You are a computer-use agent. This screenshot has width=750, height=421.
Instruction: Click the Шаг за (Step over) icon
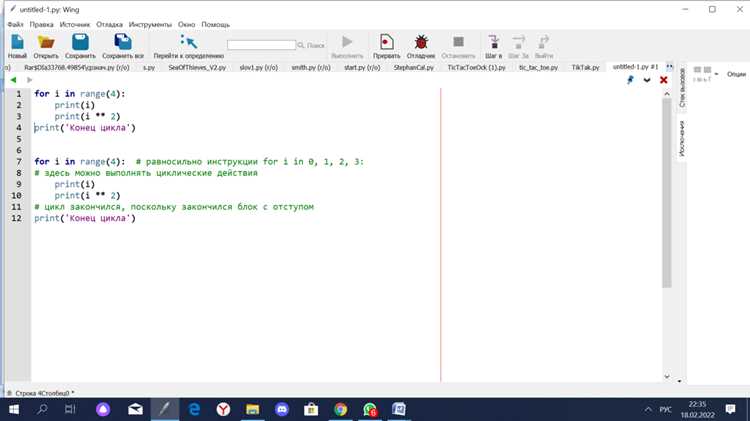(518, 42)
